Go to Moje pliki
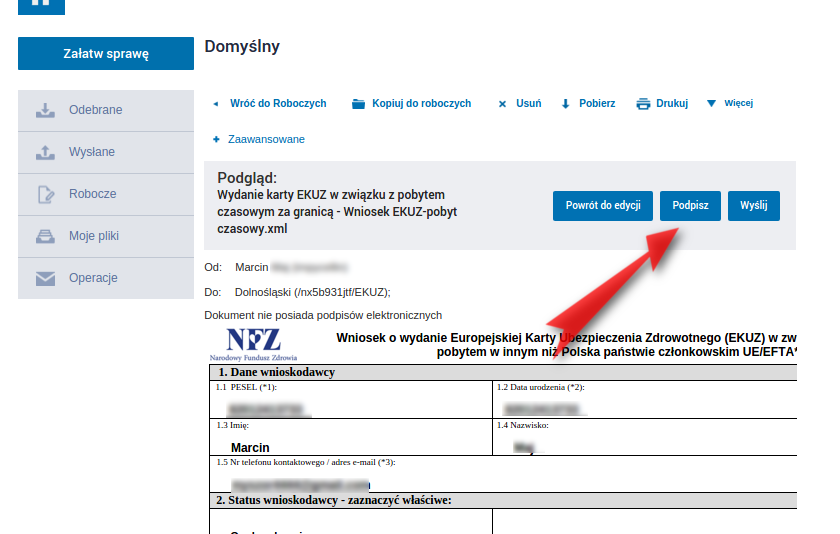 click(106, 236)
